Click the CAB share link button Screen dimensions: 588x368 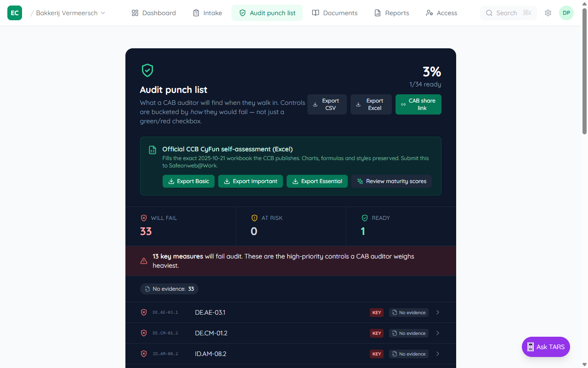coord(418,104)
